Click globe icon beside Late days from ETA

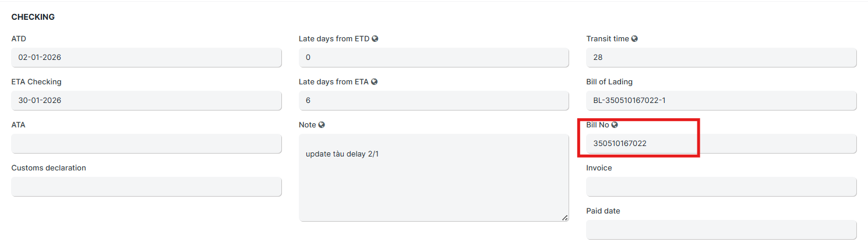click(374, 82)
